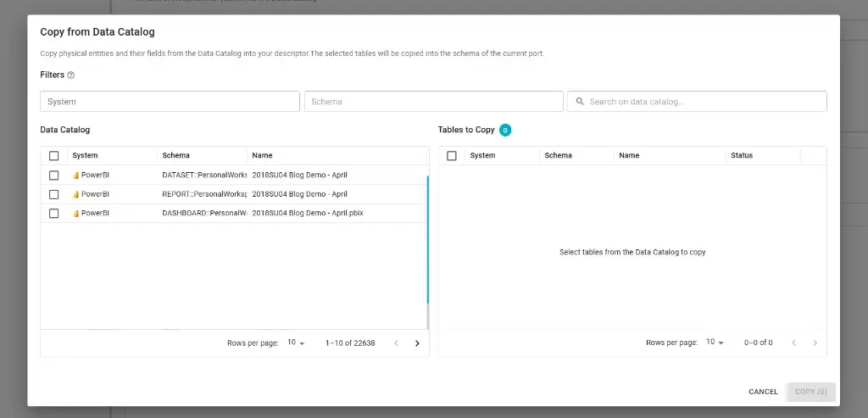Go to previous page of Data Catalog
This screenshot has height=418, width=868.
(x=396, y=343)
